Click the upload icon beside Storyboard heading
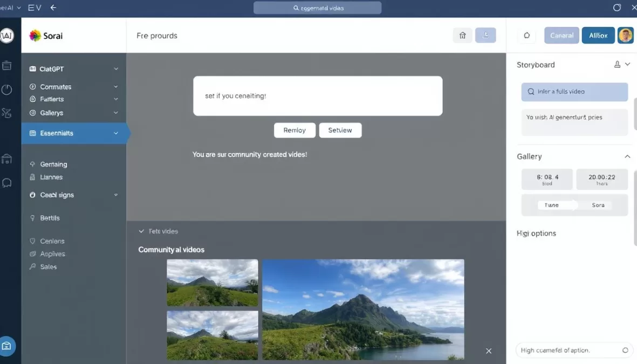637x364 pixels. [x=617, y=64]
